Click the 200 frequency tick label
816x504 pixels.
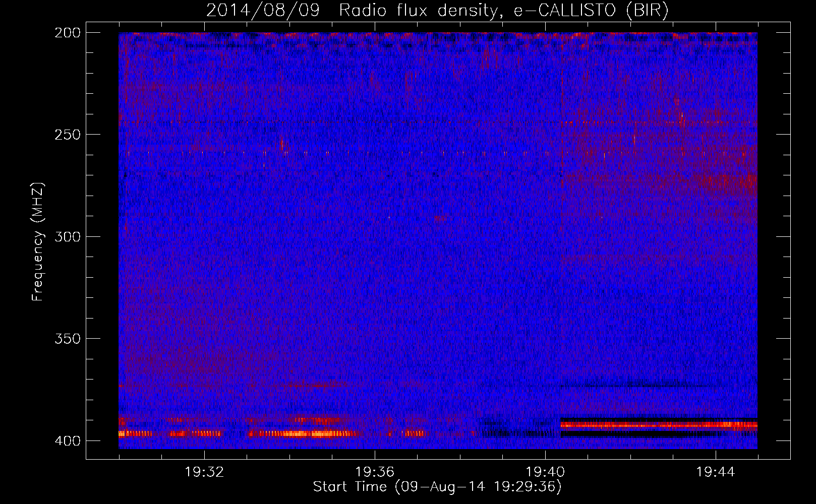(x=68, y=33)
